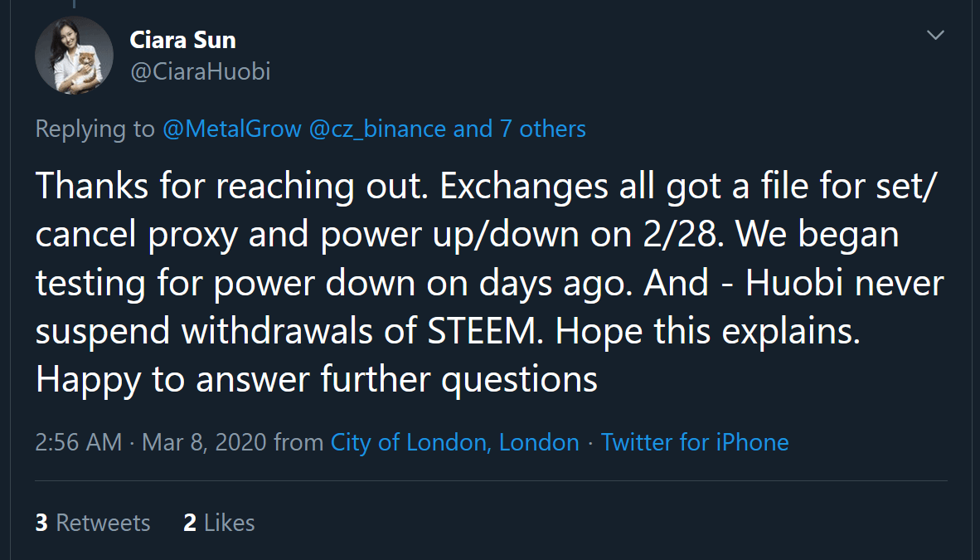Screen dimensions: 980x560
Task: Click the phrase Happy to answer further questions
Action: click(317, 379)
